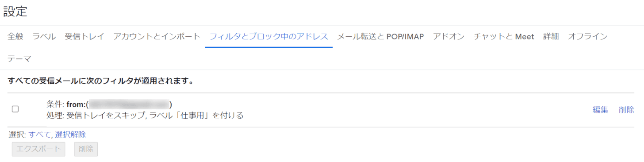Switch to the テーマ tab
This screenshot has height=162, width=644.
[x=19, y=58]
